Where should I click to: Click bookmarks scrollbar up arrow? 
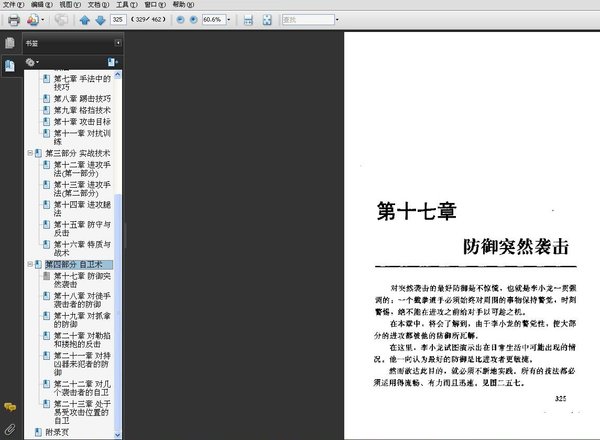(x=118, y=75)
